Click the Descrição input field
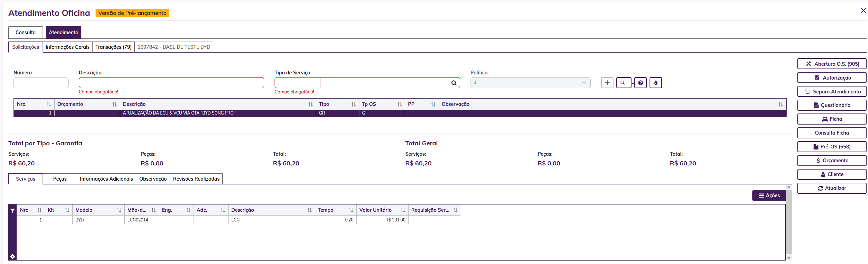 (x=171, y=83)
